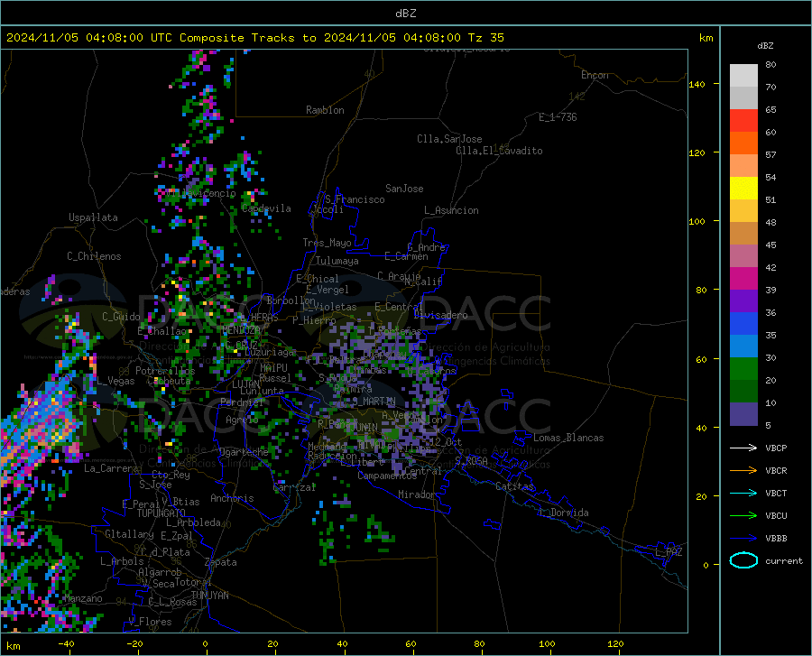
Task: Click the 'dBZ' legend heading
Action: (765, 45)
